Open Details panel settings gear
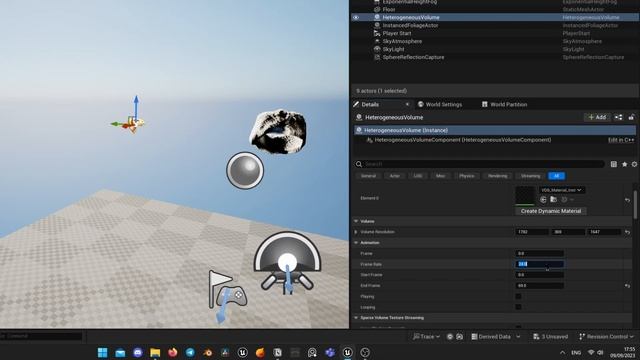 point(634,164)
